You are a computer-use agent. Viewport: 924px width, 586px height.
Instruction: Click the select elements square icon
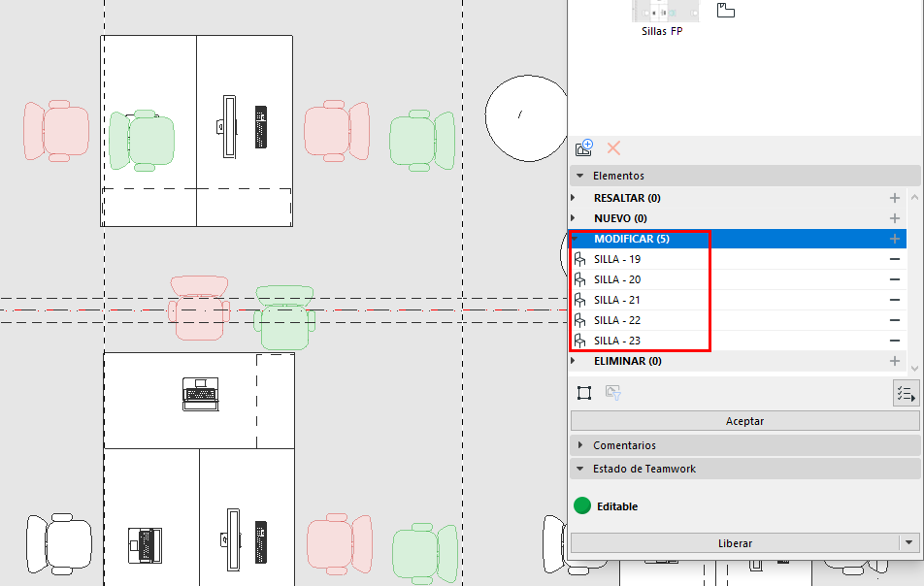pos(584,393)
